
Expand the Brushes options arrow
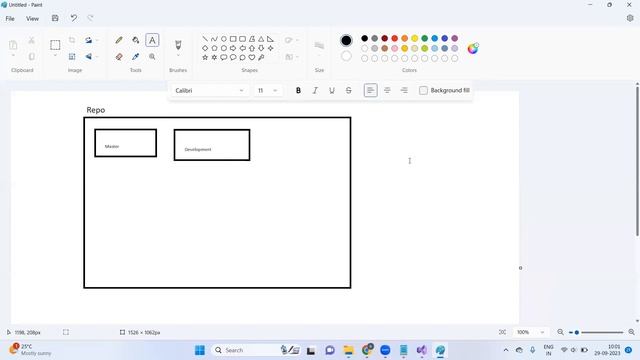pos(178,56)
